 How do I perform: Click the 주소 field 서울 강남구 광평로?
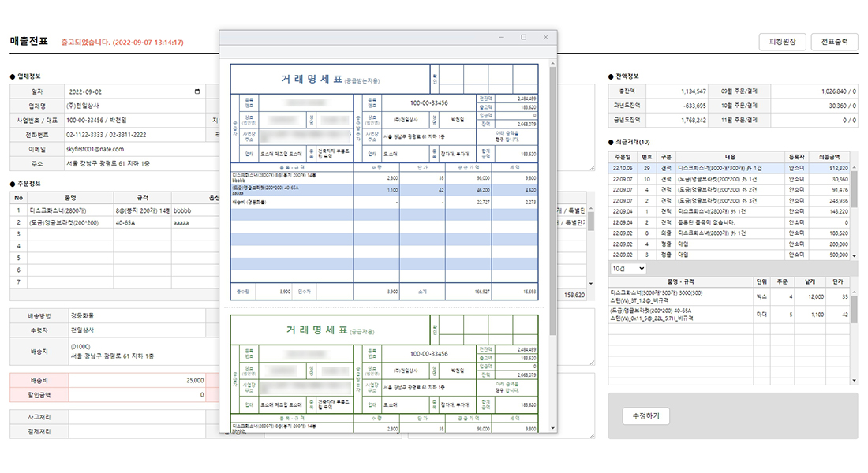pos(141,163)
